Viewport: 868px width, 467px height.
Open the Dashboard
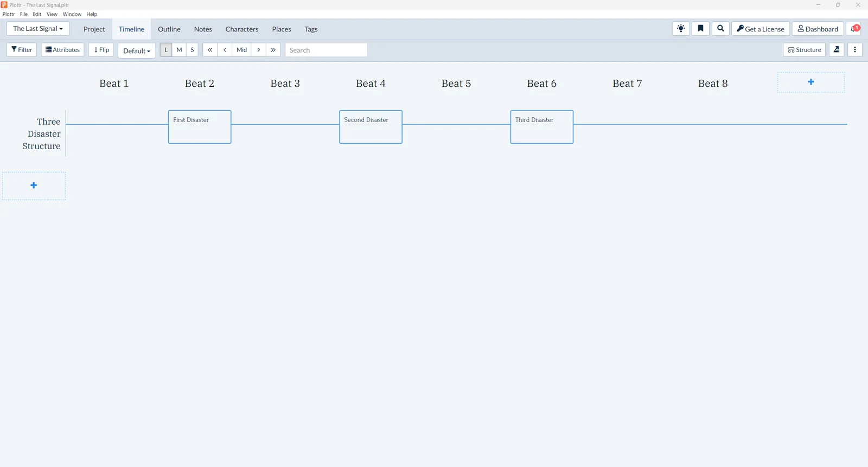(818, 29)
